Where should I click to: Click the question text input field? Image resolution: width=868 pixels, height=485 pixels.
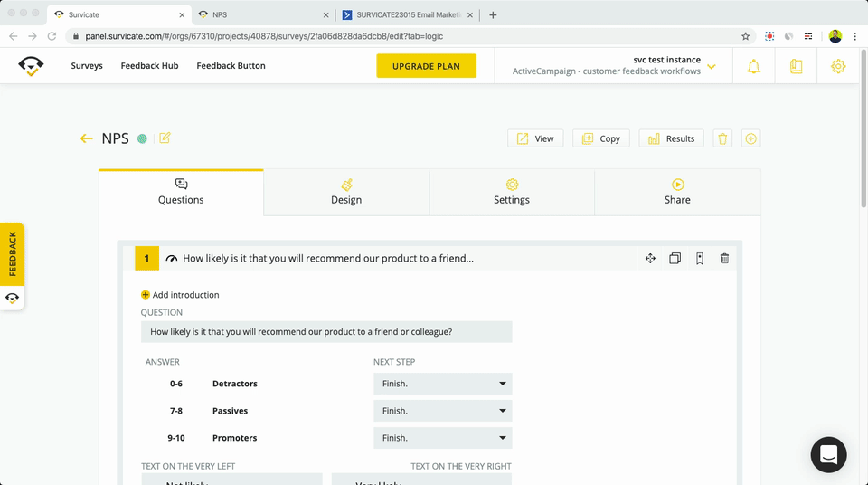pyautogui.click(x=326, y=332)
